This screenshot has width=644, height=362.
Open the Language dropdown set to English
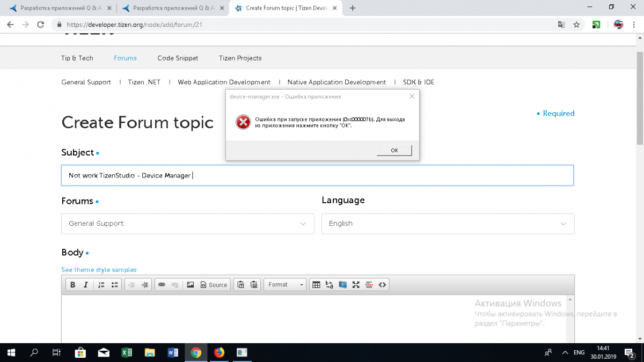tap(448, 224)
